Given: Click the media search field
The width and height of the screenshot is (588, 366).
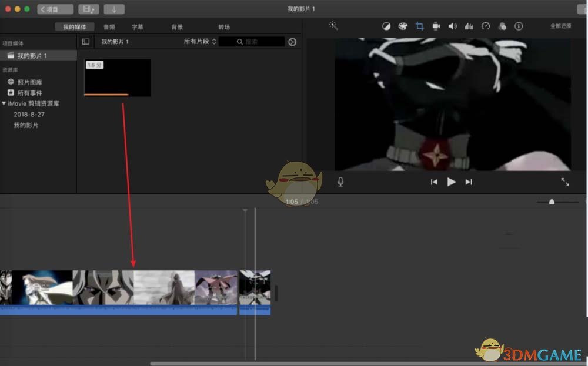Looking at the screenshot, I should (x=252, y=42).
